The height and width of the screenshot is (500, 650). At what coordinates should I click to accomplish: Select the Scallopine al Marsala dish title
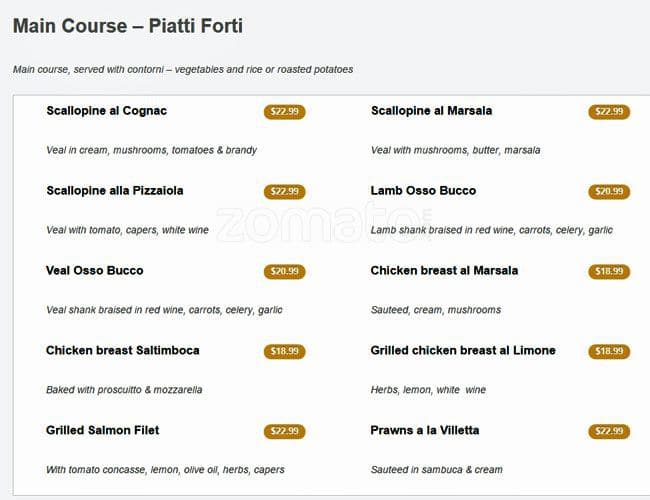tap(431, 111)
